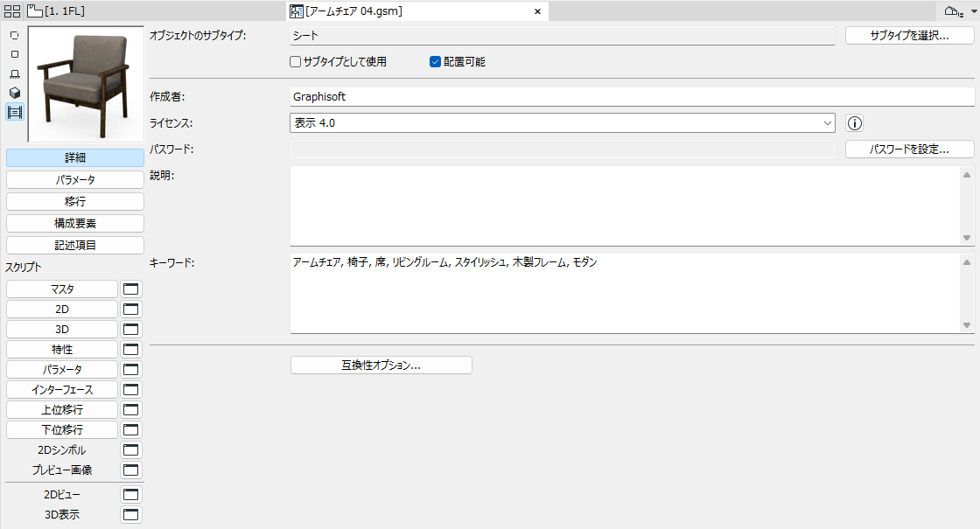
Task: Open the 2Dシンボル item
Action: click(62, 449)
